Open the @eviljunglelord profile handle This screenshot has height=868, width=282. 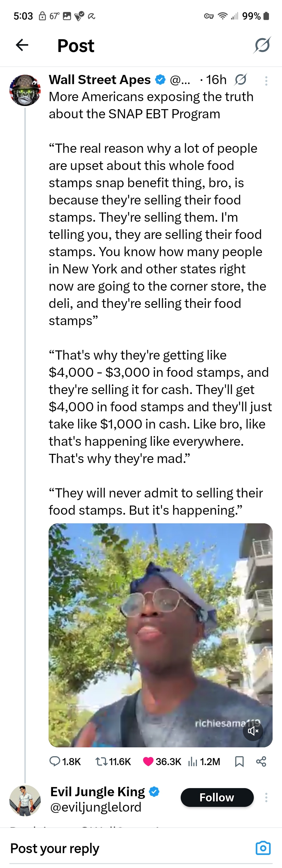pos(96,807)
